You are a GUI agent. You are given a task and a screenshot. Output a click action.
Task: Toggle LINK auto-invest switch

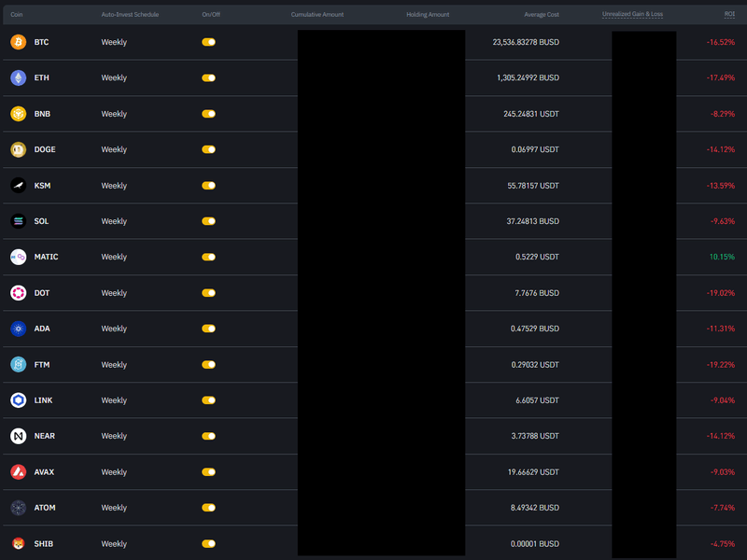pyautogui.click(x=208, y=400)
